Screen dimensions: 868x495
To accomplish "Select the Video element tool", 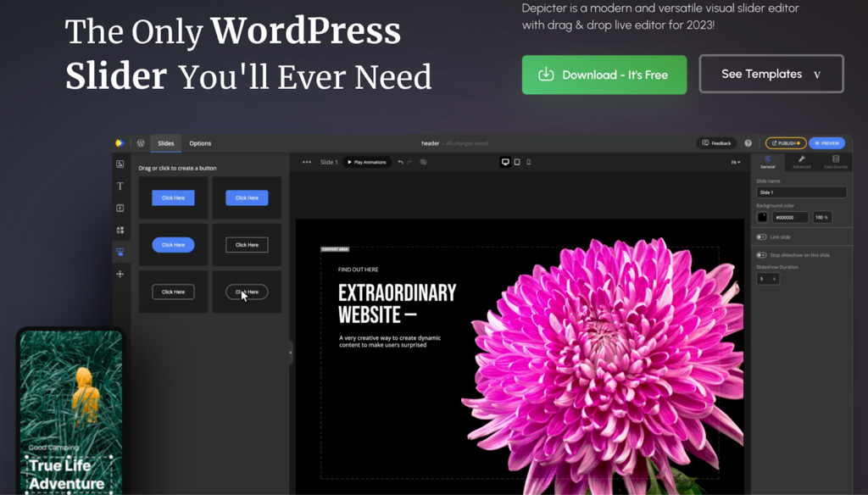I will [x=120, y=208].
